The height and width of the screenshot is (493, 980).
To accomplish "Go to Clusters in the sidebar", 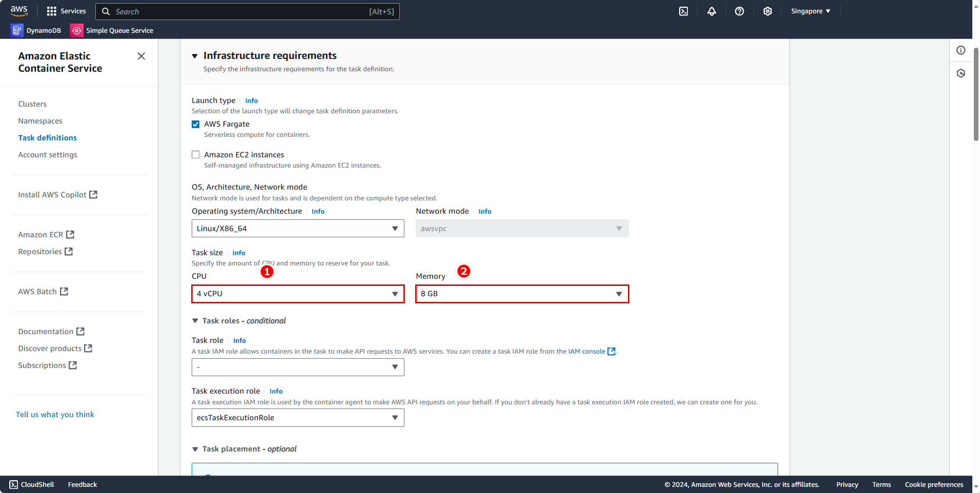I will click(32, 104).
